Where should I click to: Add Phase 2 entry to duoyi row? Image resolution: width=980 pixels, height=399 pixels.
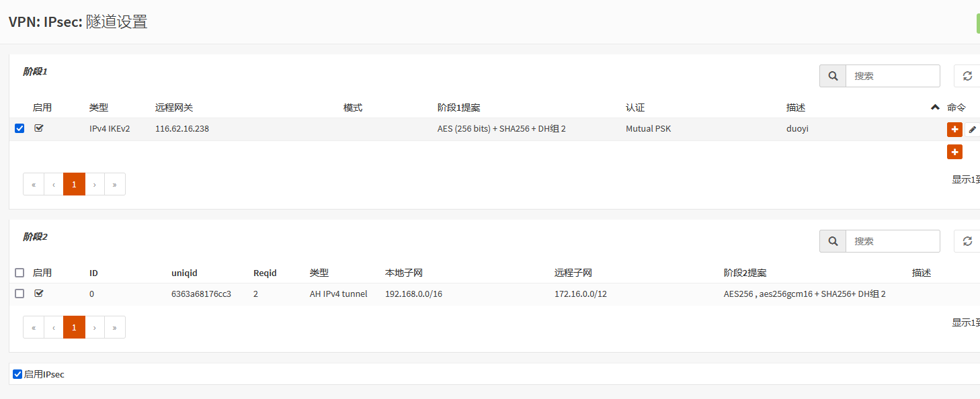click(x=954, y=130)
